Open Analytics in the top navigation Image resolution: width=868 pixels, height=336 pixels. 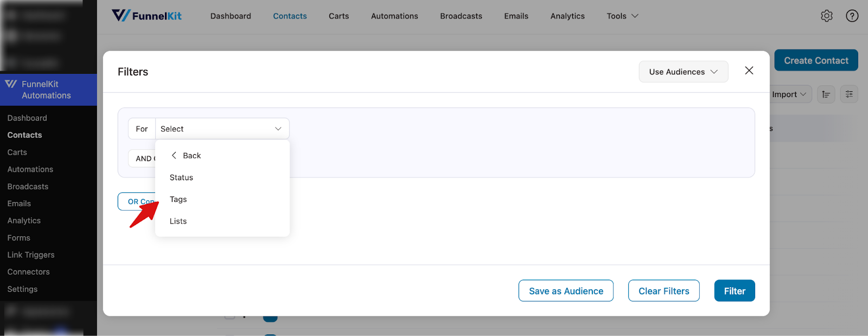tap(567, 16)
